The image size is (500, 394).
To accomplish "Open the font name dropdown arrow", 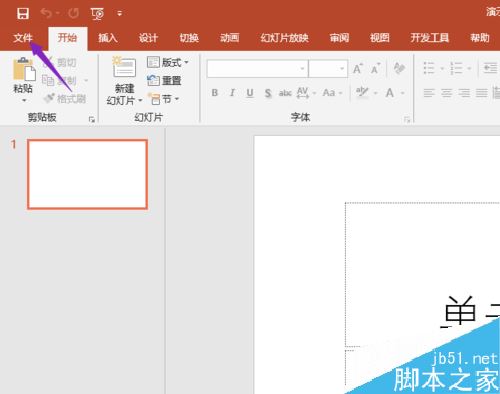I will click(x=303, y=69).
